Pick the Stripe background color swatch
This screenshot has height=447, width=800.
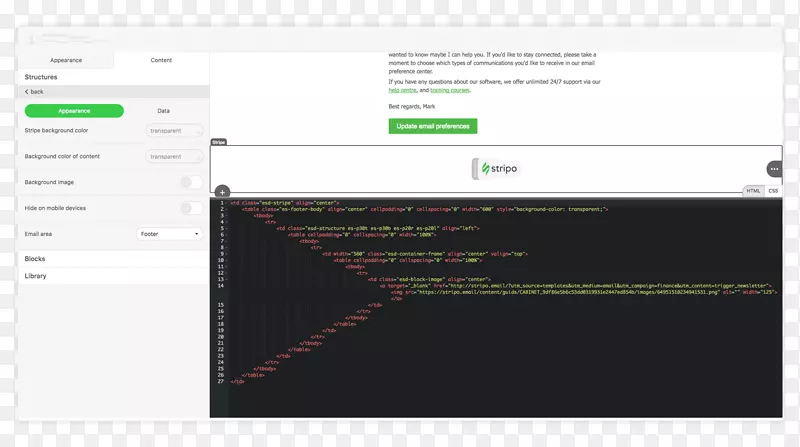[174, 131]
